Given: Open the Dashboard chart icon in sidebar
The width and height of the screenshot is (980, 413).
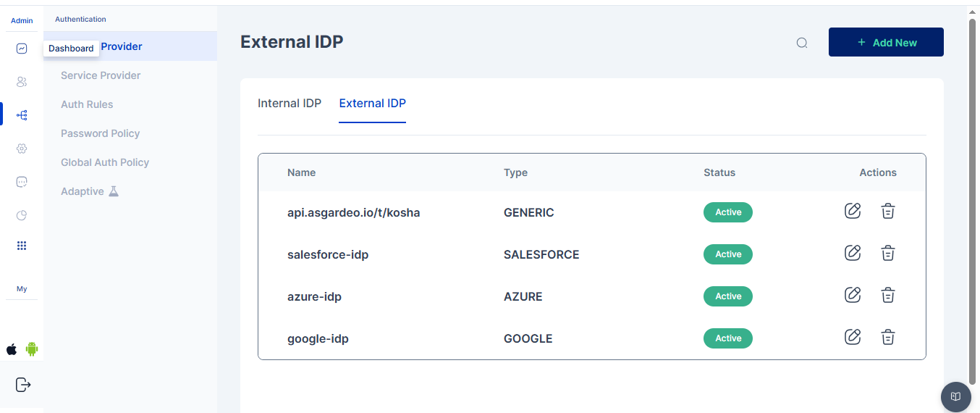Looking at the screenshot, I should 22,49.
